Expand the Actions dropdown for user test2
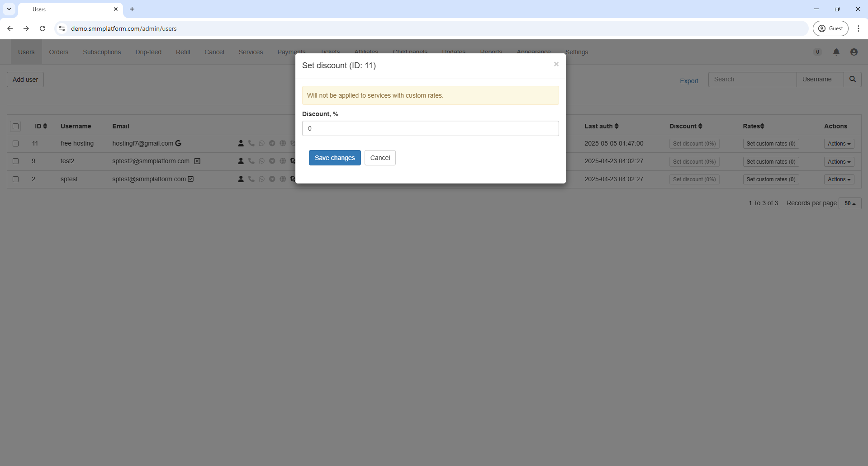The height and width of the screenshot is (466, 868). point(839,161)
